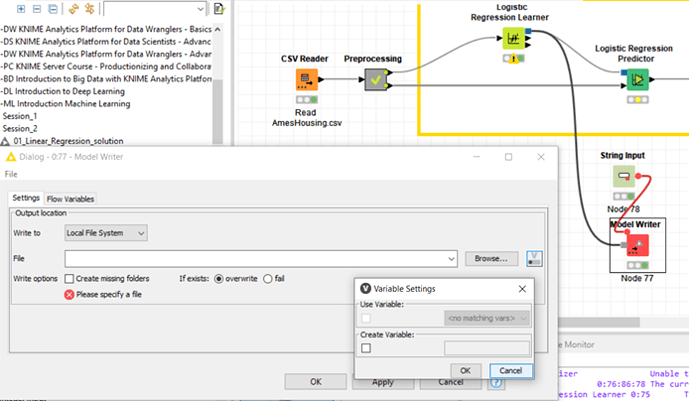Click the explorer tree vertical scrollbar thumb
This screenshot has height=402, width=690.
click(x=217, y=112)
